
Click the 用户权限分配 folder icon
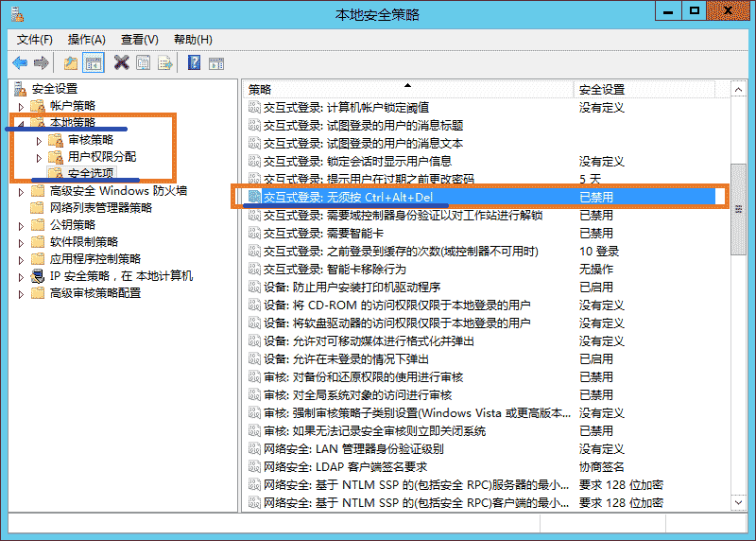(56, 157)
